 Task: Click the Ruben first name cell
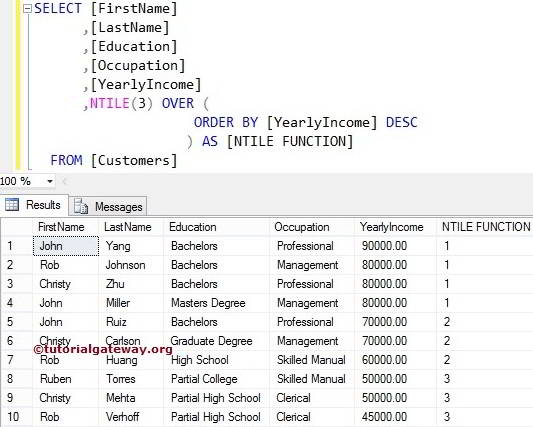[66, 379]
